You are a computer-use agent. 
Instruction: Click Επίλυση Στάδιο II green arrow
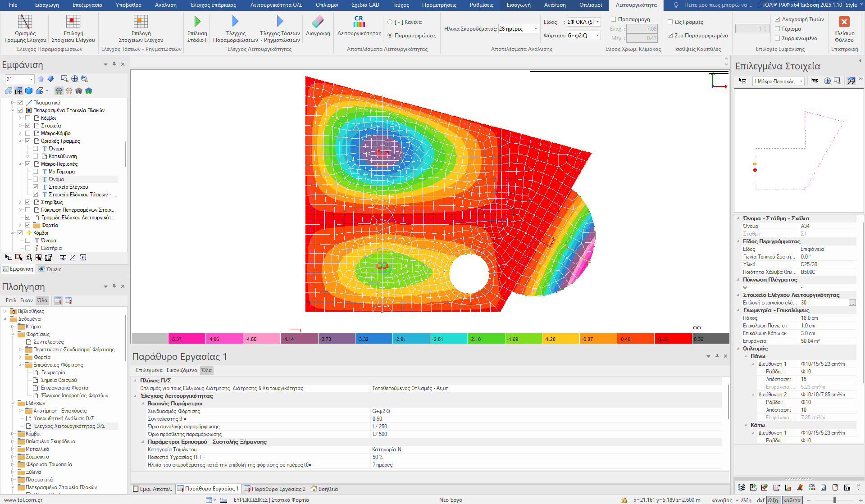[x=197, y=22]
